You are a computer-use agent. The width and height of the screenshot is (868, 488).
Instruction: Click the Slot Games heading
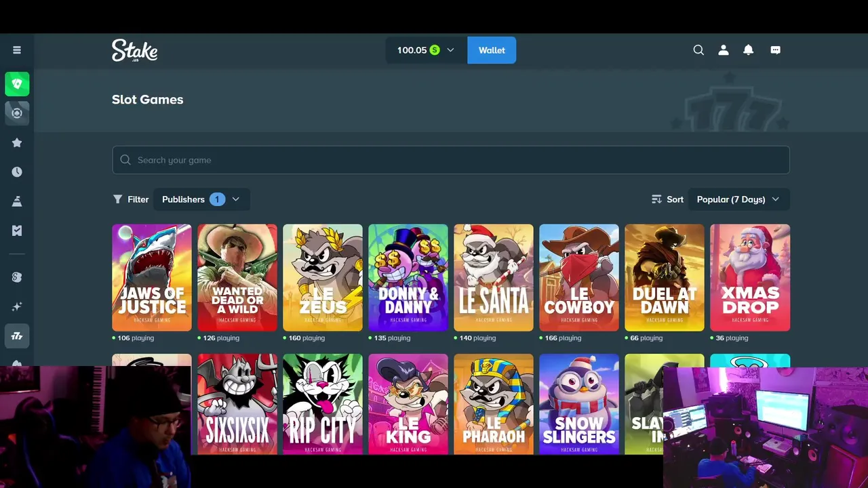(147, 100)
